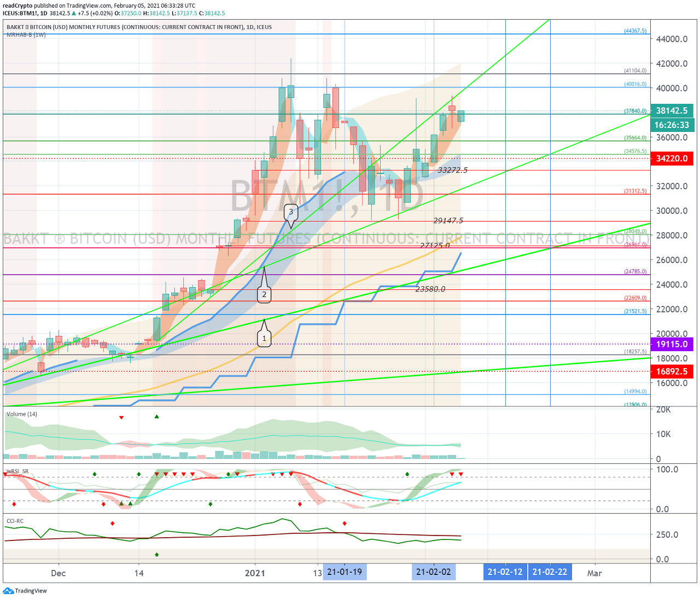Click the wRSI_SR indicator label
This screenshot has height=599, width=700.
[17, 472]
